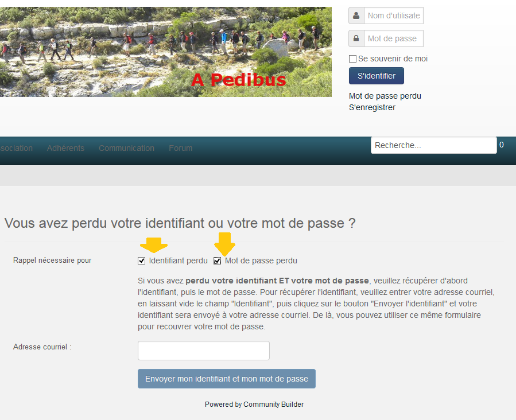Click the S'identifier button

(377, 76)
